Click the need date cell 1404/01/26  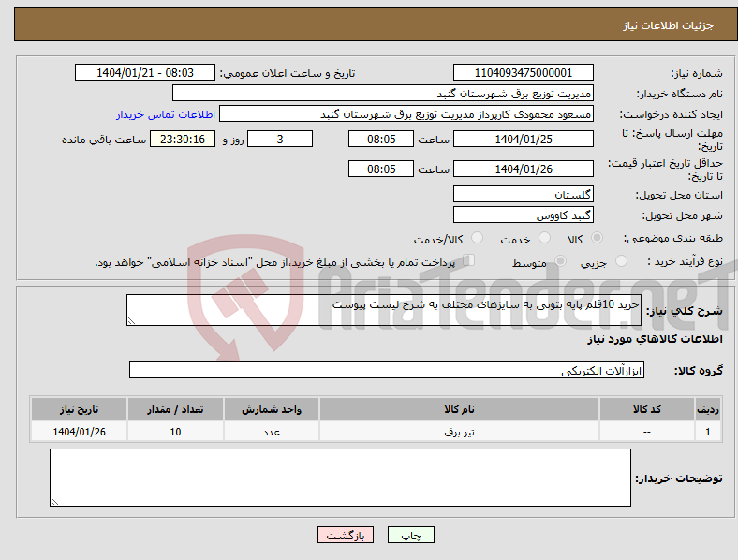[79, 432]
